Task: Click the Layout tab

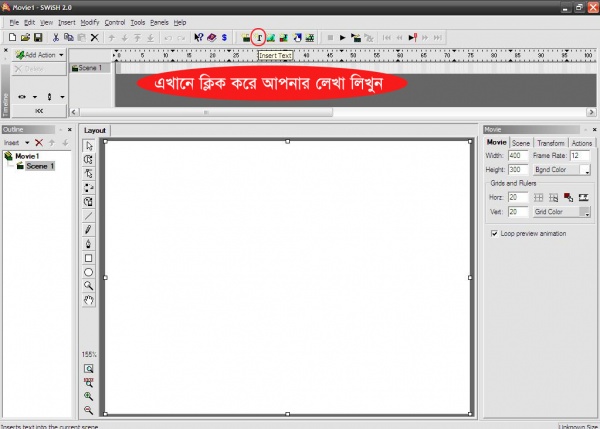Action: coord(95,130)
